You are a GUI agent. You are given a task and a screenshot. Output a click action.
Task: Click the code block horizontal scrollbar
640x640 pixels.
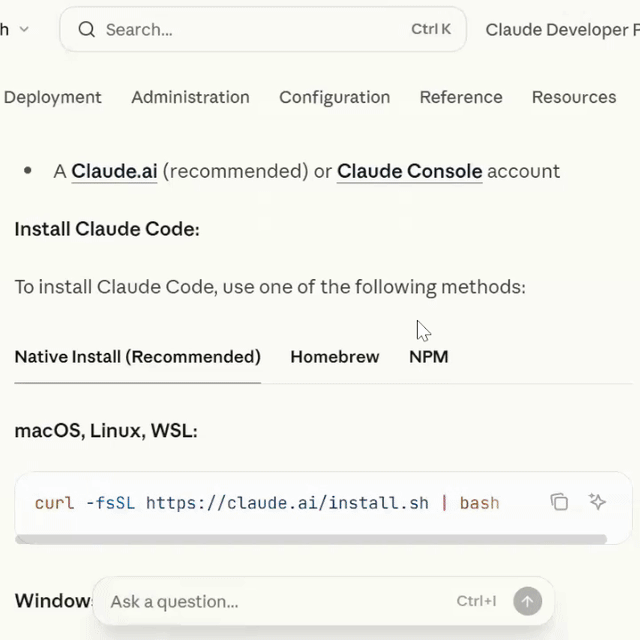pyautogui.click(x=311, y=539)
